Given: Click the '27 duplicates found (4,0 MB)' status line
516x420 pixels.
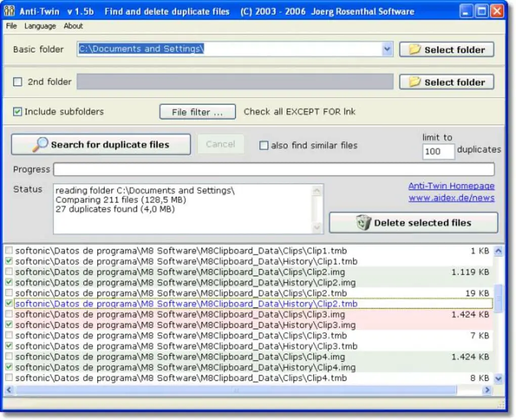Looking at the screenshot, I should (x=115, y=209).
